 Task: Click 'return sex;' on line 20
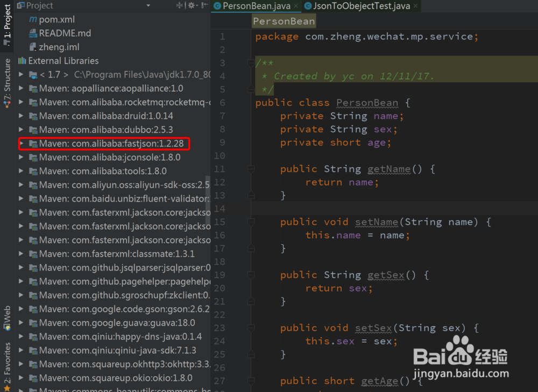click(338, 288)
